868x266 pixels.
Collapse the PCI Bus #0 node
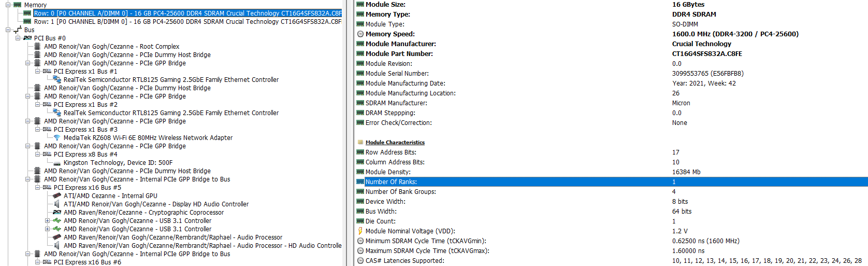point(18,38)
